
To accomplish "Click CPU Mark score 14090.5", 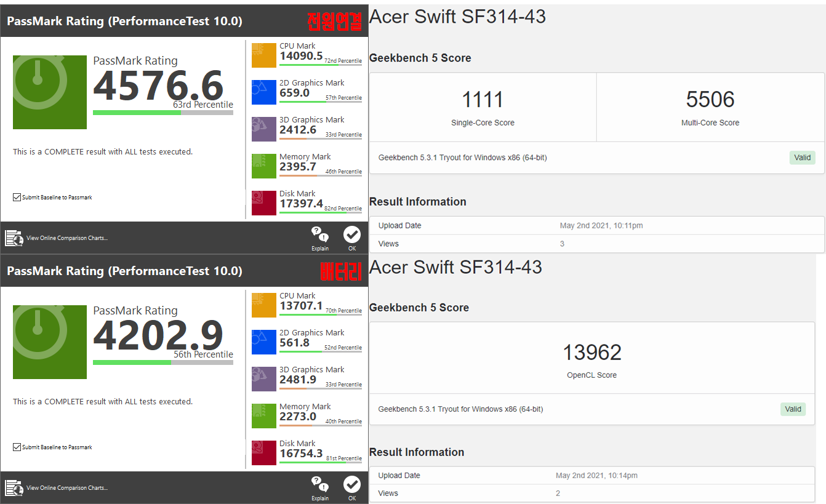I will 301,56.
